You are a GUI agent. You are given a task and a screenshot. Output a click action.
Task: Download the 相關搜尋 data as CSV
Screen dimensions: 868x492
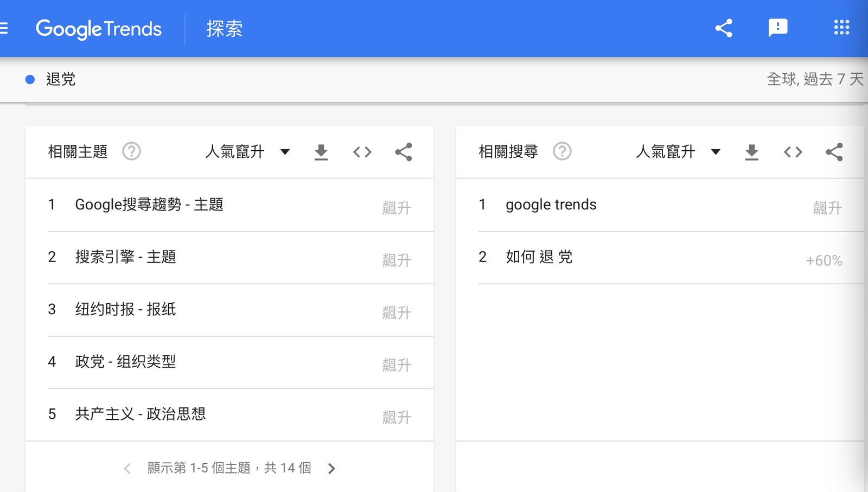coord(751,152)
